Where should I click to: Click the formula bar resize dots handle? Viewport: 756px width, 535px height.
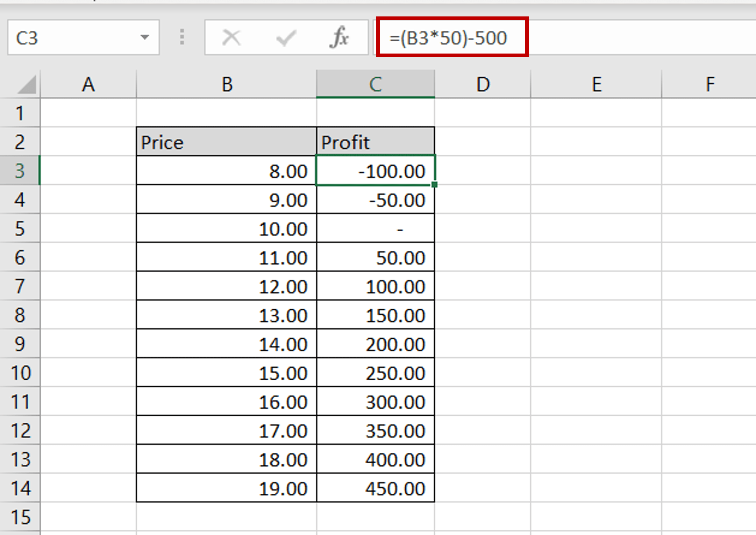pyautogui.click(x=182, y=37)
